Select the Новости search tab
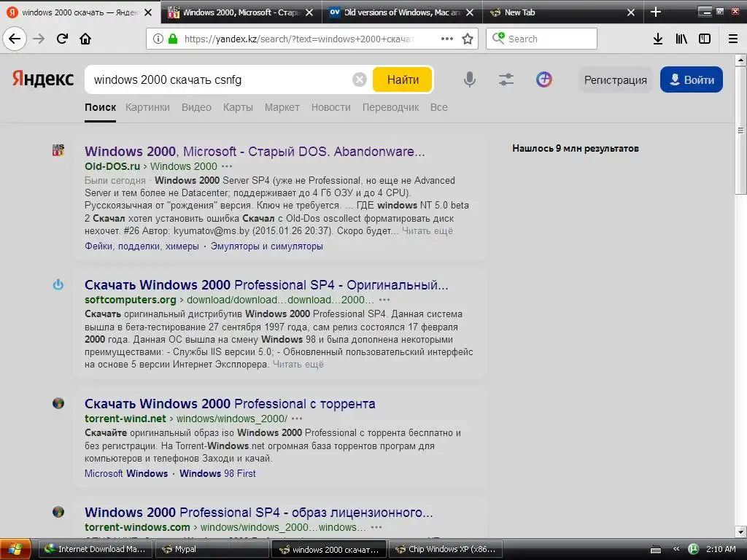Image resolution: width=747 pixels, height=560 pixels. click(330, 107)
